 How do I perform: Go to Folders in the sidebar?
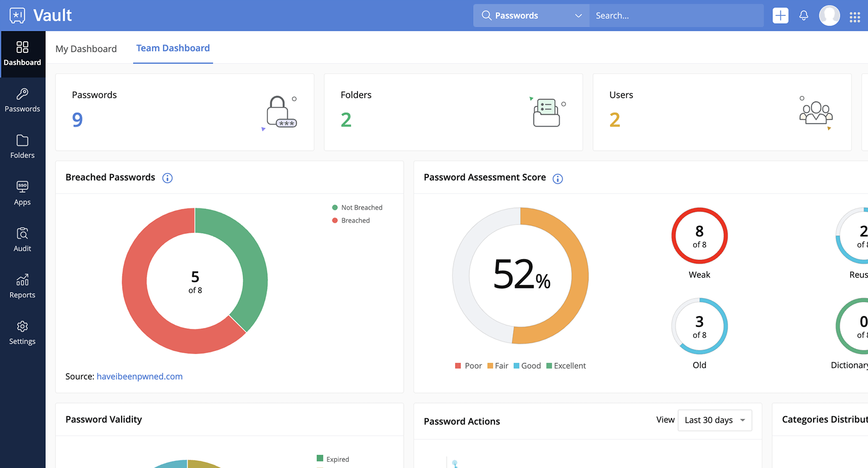tap(22, 147)
